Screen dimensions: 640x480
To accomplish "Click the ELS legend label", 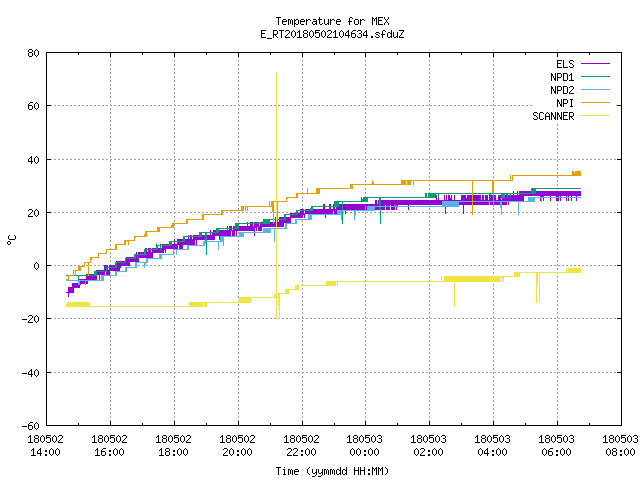I will pos(565,64).
